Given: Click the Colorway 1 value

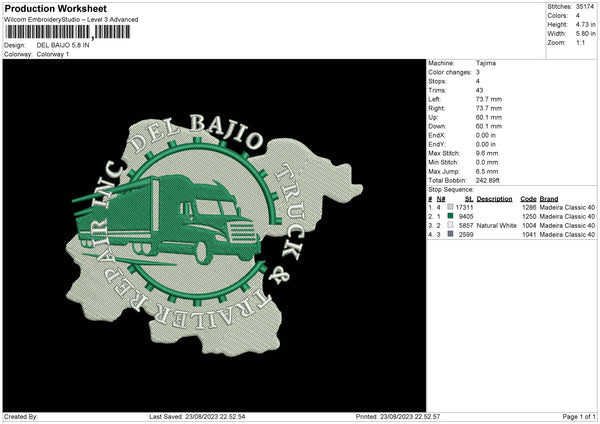Looking at the screenshot, I should pyautogui.click(x=53, y=54).
